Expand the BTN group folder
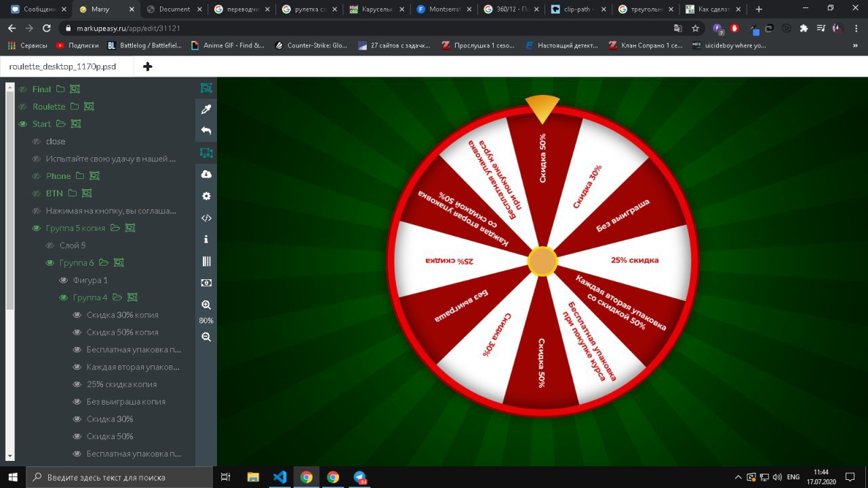This screenshot has height=488, width=868. (72, 193)
